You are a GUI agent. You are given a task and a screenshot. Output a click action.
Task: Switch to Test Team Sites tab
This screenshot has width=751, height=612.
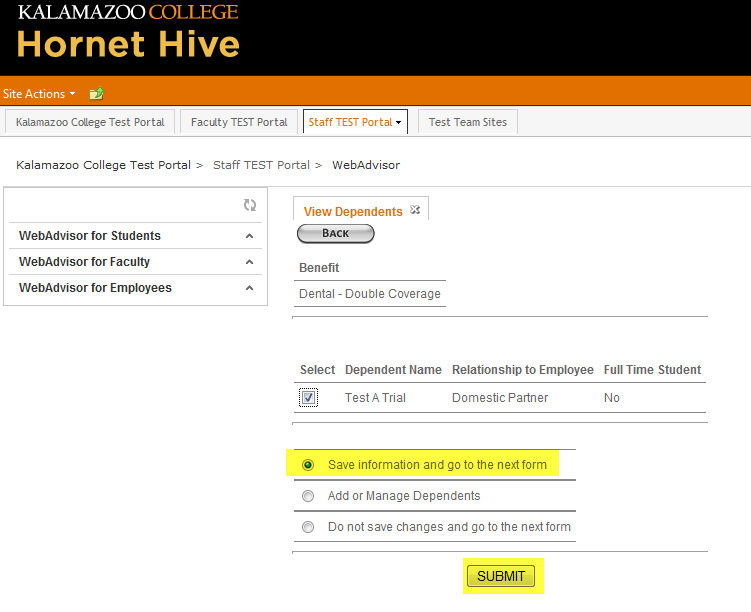click(467, 122)
